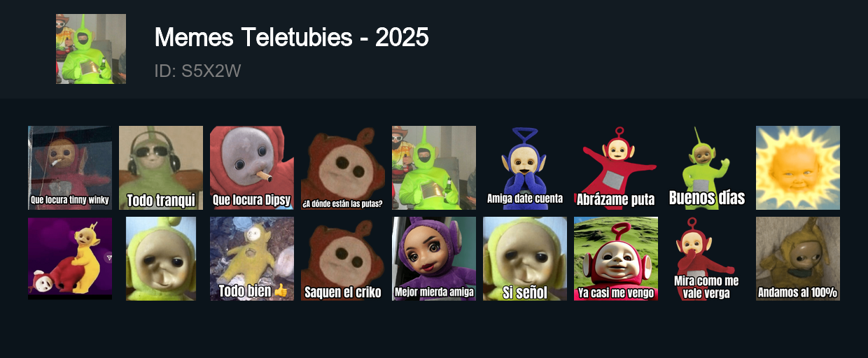Image resolution: width=868 pixels, height=358 pixels.
Task: Click the 'Ya casi me vengo' sticker
Action: [x=616, y=259]
